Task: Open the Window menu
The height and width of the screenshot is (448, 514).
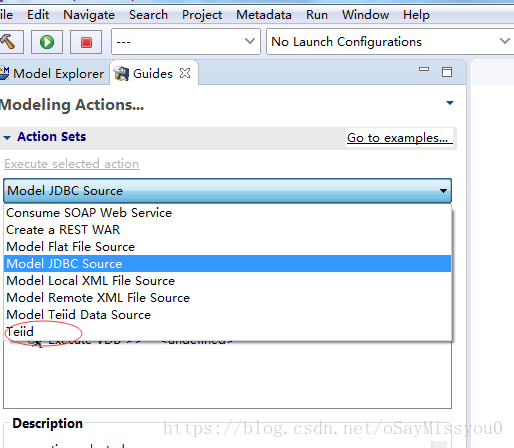Action: 366,15
